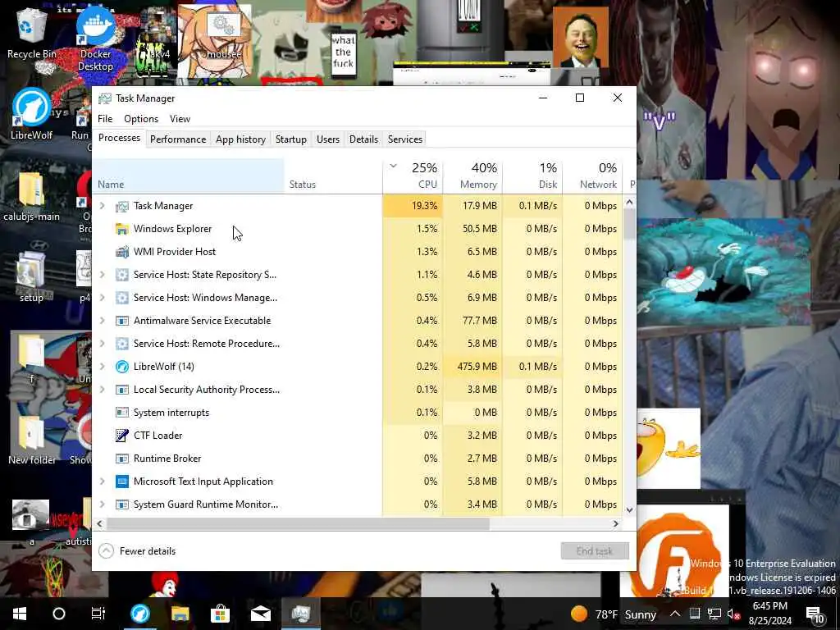Click the Cortana search circle on taskbar
The height and width of the screenshot is (630, 840).
point(59,614)
